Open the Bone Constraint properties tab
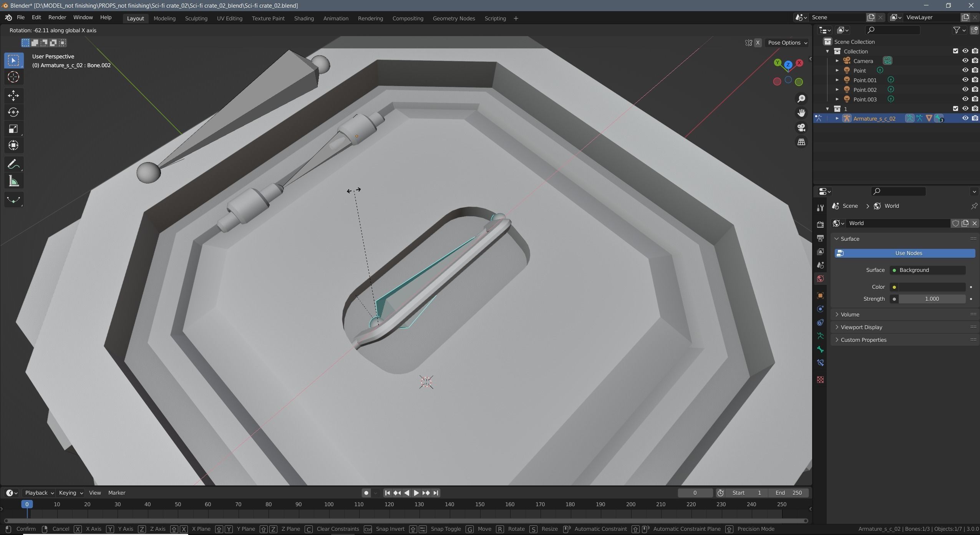The image size is (980, 535). click(820, 363)
